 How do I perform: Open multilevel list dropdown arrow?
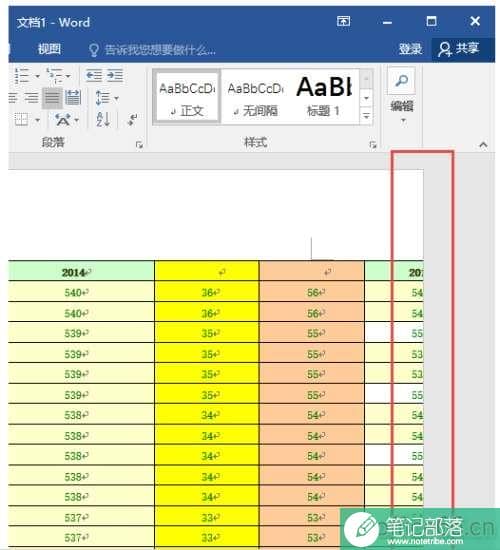click(x=68, y=76)
